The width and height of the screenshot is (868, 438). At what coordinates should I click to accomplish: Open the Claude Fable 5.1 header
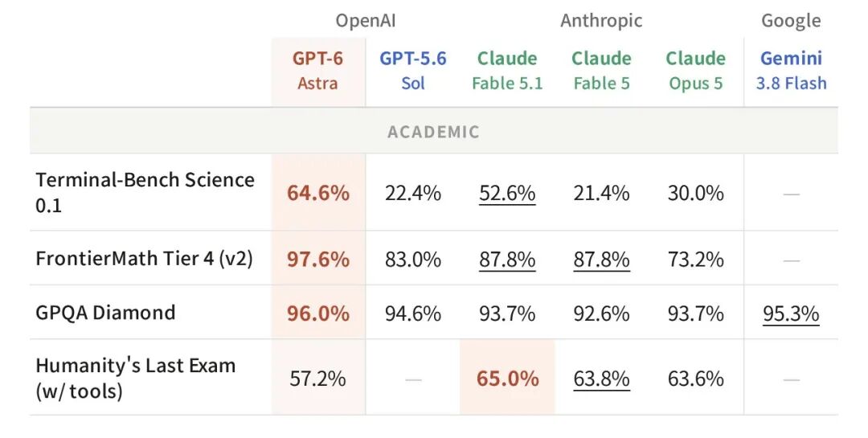(507, 71)
